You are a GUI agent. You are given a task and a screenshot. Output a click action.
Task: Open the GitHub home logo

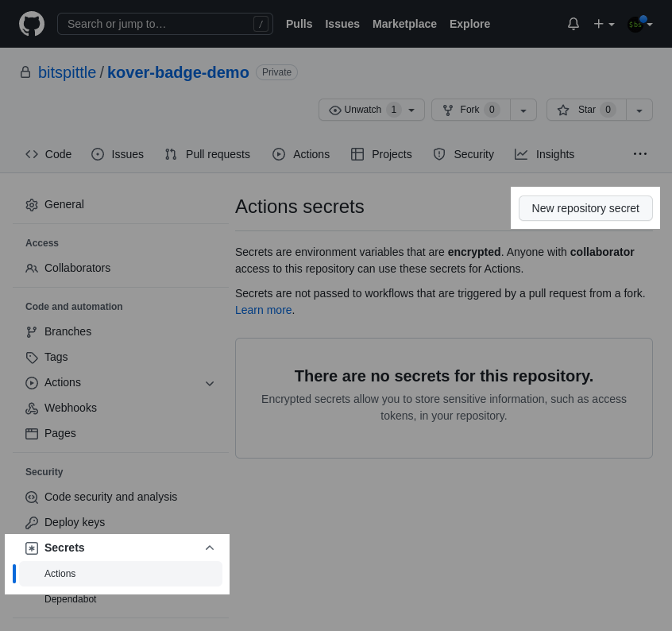pyautogui.click(x=32, y=24)
